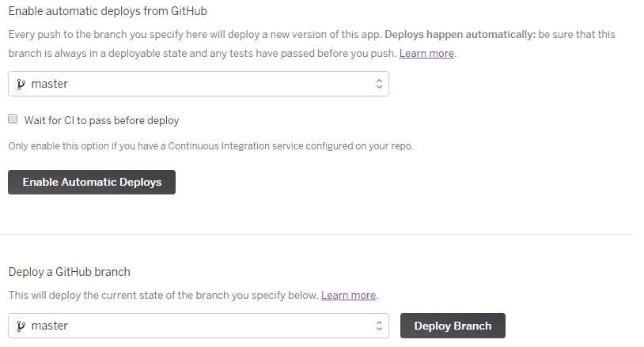Click branch icon in manual deploy selector

click(x=21, y=326)
